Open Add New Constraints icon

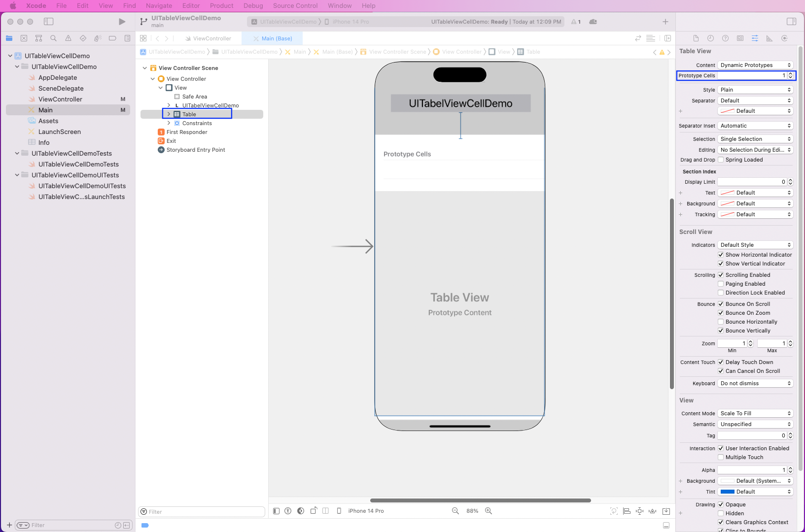[639, 511]
